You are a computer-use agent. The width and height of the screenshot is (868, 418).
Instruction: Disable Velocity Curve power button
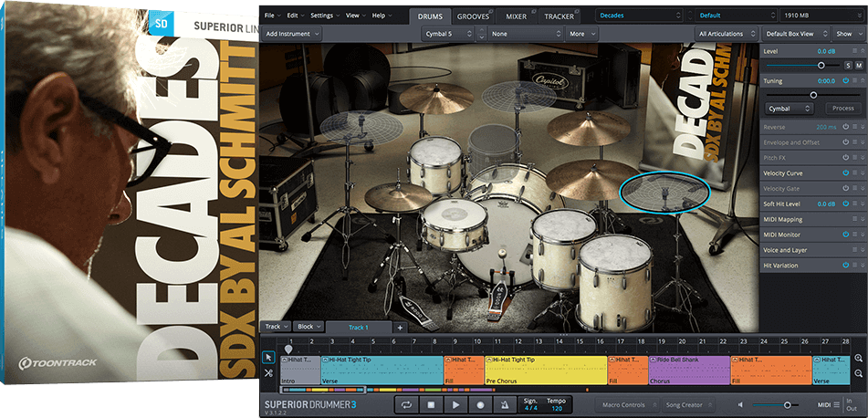coord(846,173)
